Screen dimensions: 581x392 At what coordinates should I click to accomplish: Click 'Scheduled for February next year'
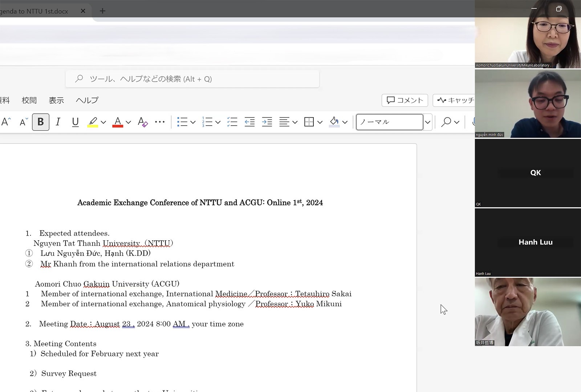click(99, 354)
